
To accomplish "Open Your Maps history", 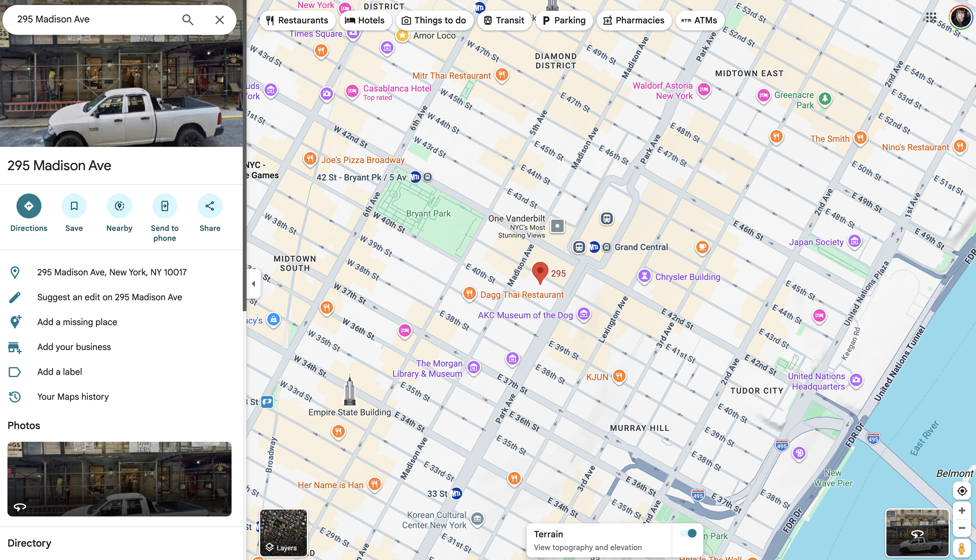I will coord(73,396).
